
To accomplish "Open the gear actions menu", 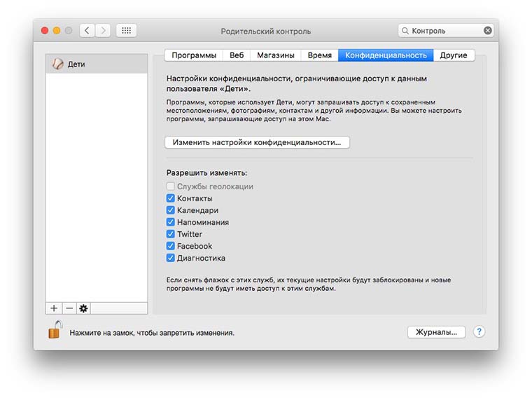I will coord(83,308).
